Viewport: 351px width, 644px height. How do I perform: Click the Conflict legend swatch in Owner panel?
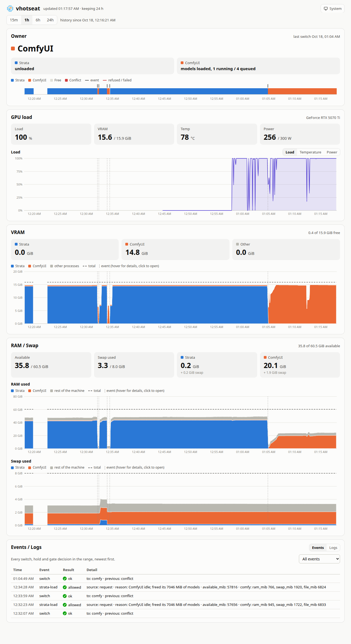[x=66, y=80]
